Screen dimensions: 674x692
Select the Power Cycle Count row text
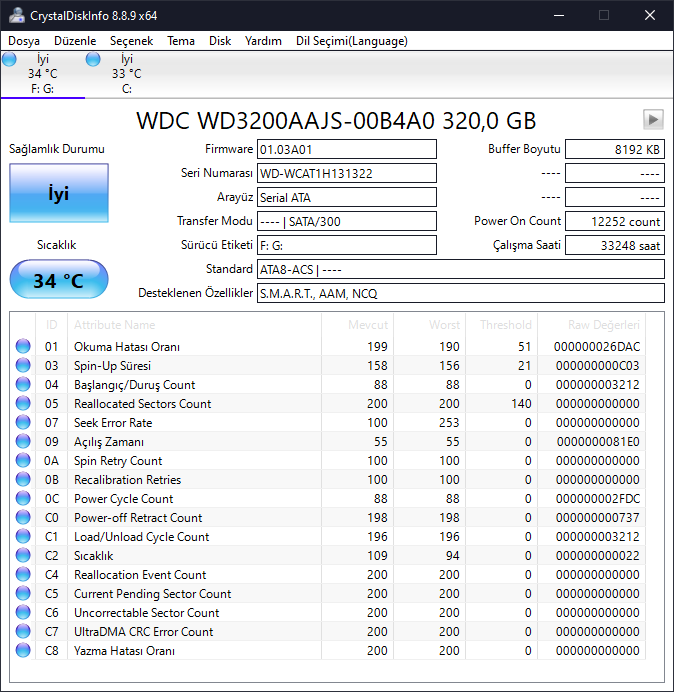tap(124, 498)
